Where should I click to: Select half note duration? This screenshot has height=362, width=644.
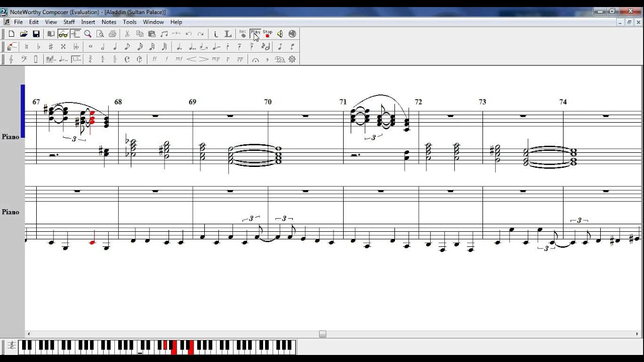[x=103, y=46]
